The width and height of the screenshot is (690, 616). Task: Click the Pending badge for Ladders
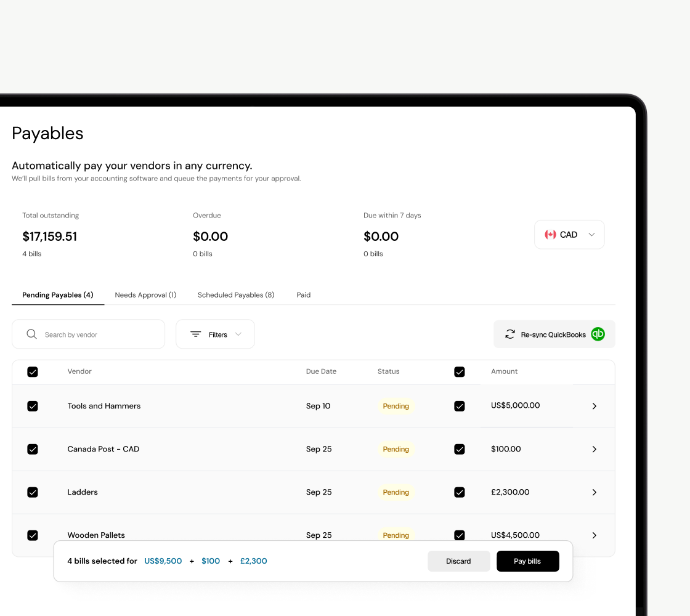tap(396, 492)
